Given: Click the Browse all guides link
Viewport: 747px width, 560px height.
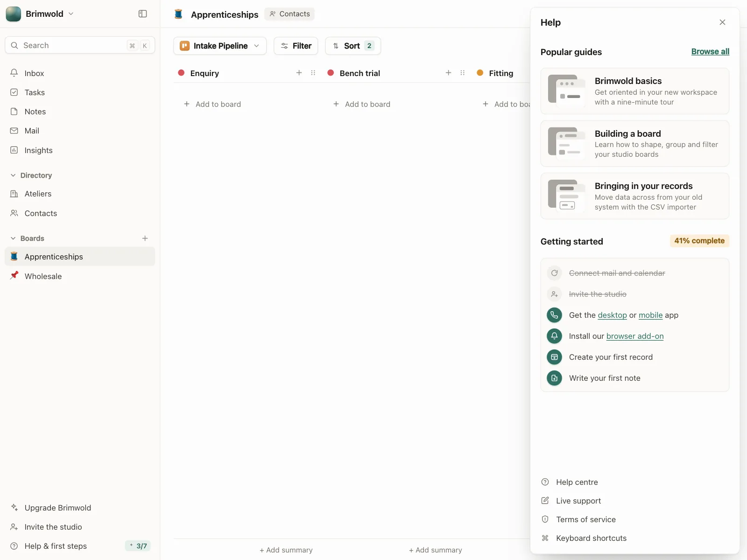Looking at the screenshot, I should (x=710, y=52).
